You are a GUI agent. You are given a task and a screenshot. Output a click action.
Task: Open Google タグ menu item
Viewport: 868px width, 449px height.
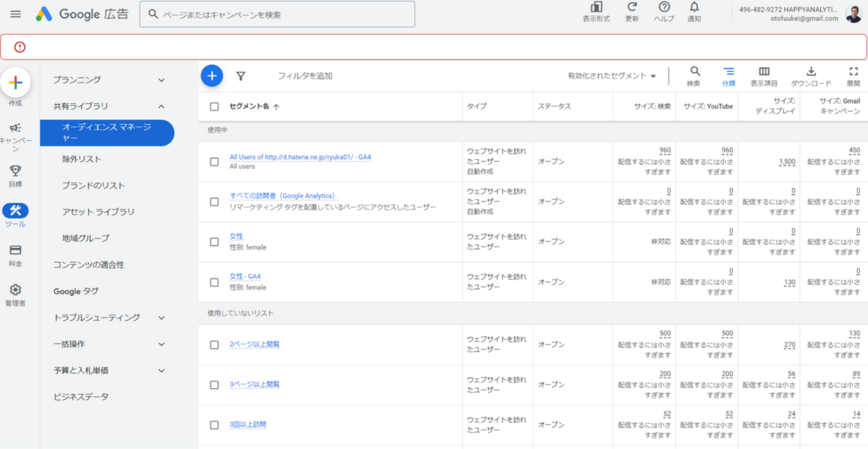pyautogui.click(x=76, y=291)
